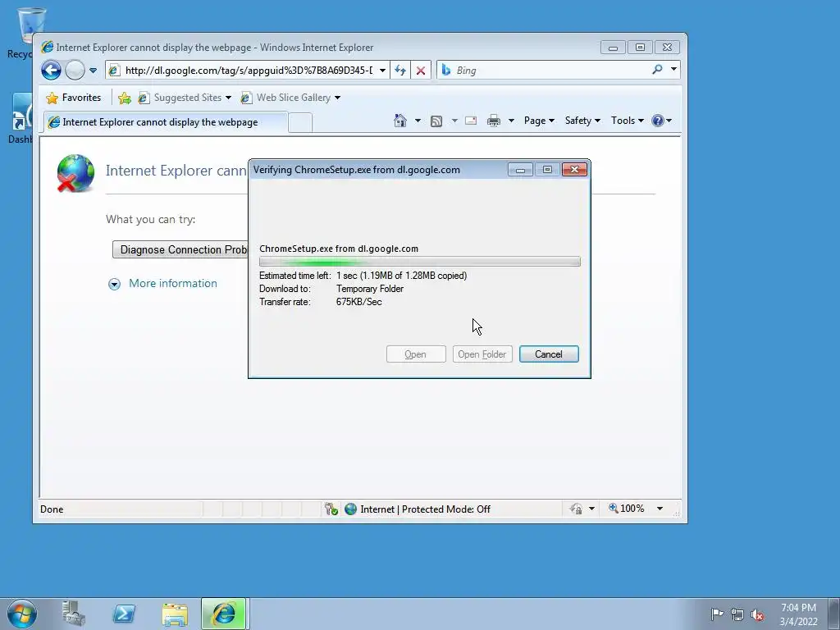
Task: Open the Safety menu
Action: coord(582,121)
